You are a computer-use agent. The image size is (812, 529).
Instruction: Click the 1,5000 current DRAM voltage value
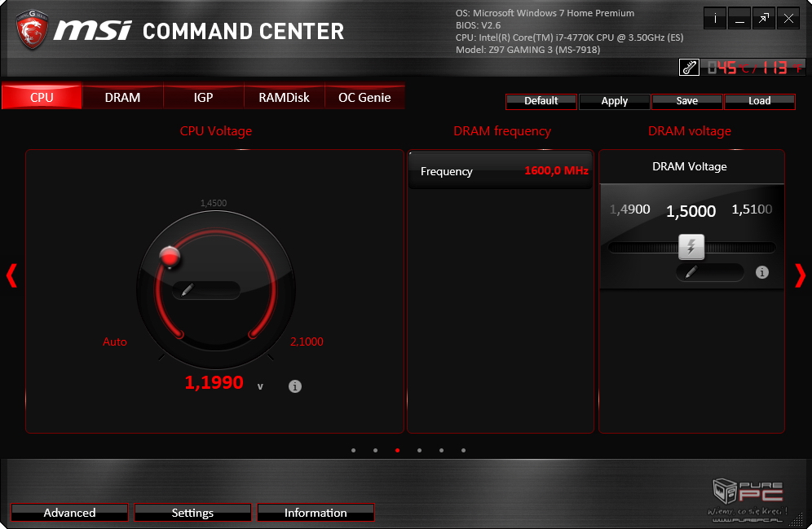pos(691,210)
